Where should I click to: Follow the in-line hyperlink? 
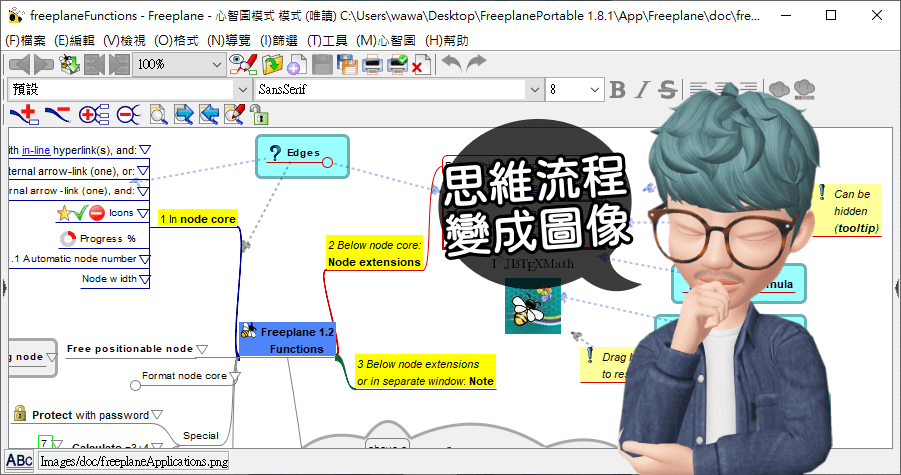coord(36,150)
